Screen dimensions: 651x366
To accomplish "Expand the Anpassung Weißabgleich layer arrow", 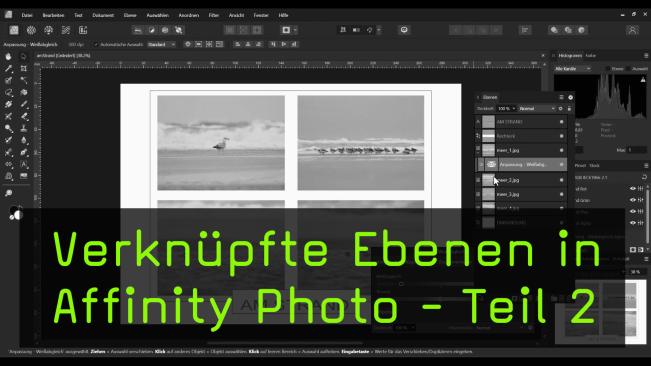I will pos(481,165).
